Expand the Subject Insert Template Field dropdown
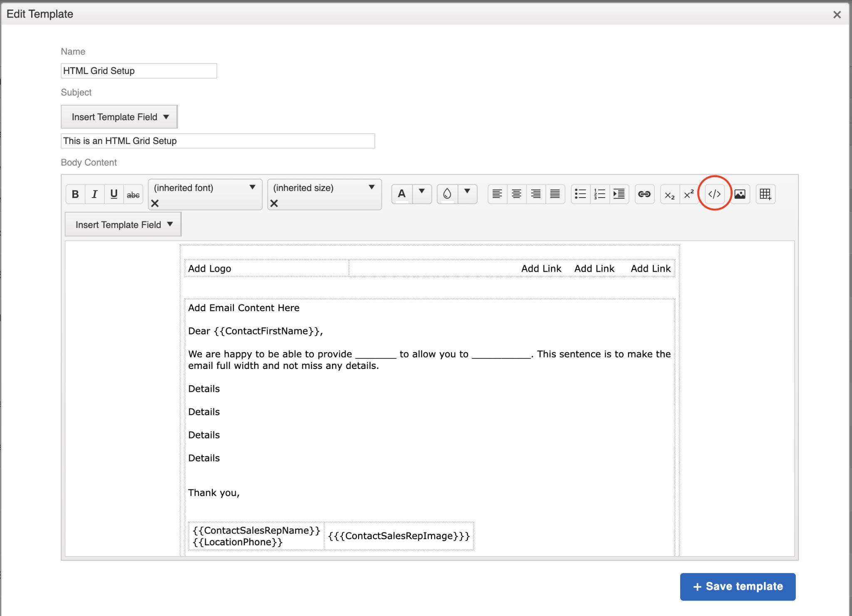Viewport: 852px width, 616px height. (x=119, y=117)
